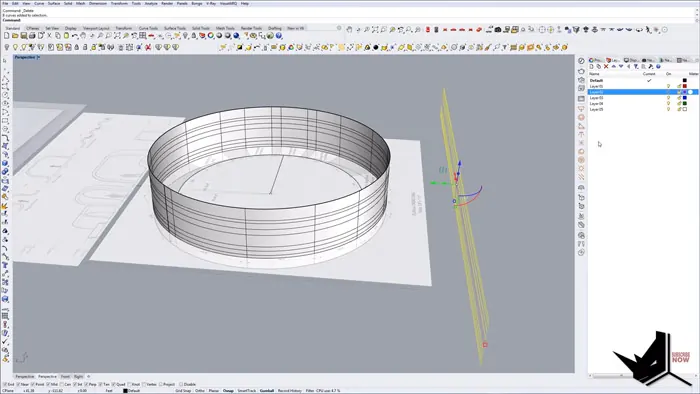Click the layer Filter funnel icon

click(x=636, y=66)
